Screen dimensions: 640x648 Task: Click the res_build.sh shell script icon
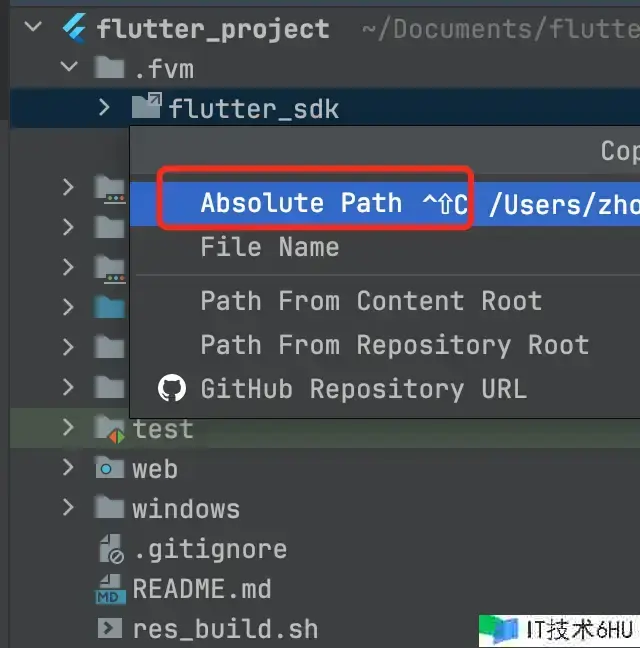110,628
